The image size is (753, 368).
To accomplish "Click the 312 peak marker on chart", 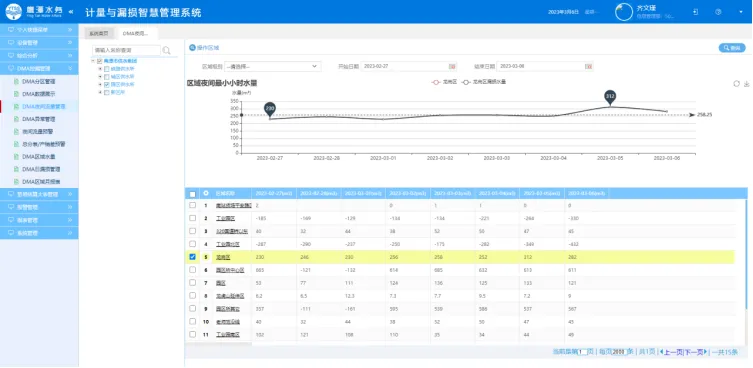I will [x=610, y=97].
